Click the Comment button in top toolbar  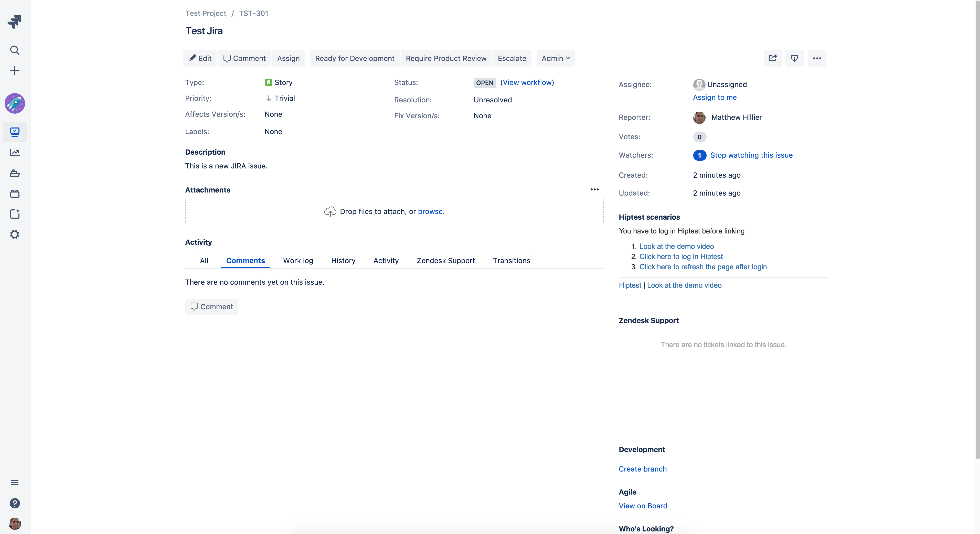(244, 58)
